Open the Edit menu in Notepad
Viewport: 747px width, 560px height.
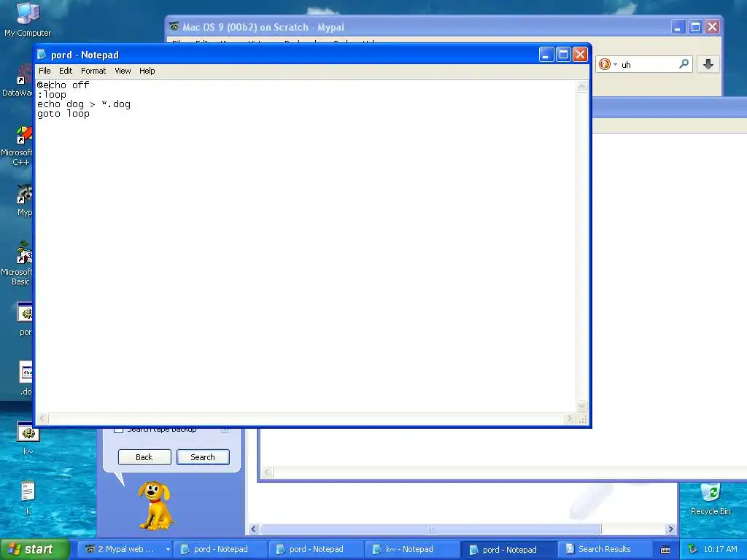(65, 71)
